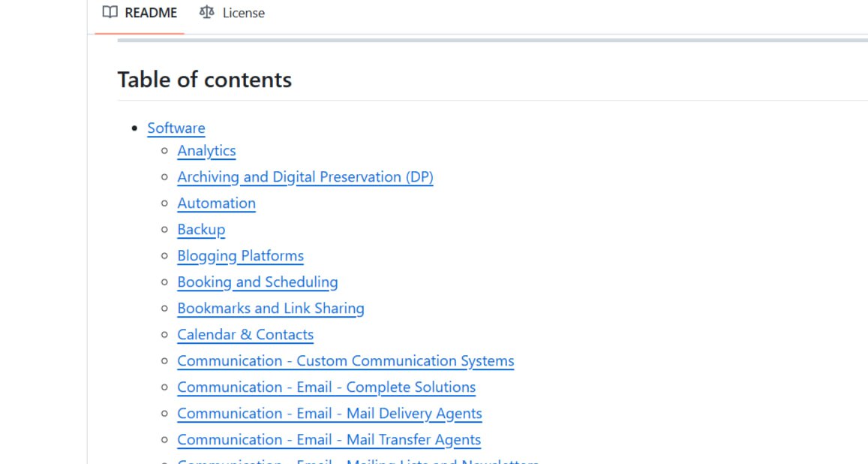Jump to Bookmarks and Link Sharing
This screenshot has height=464, width=868.
(x=270, y=309)
